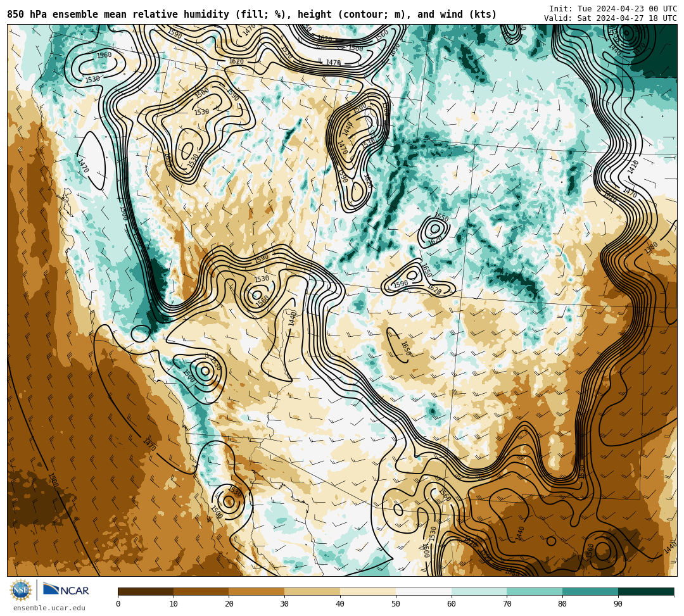Click the 1380 height contour label
The width and height of the screenshot is (684, 616).
click(651, 249)
